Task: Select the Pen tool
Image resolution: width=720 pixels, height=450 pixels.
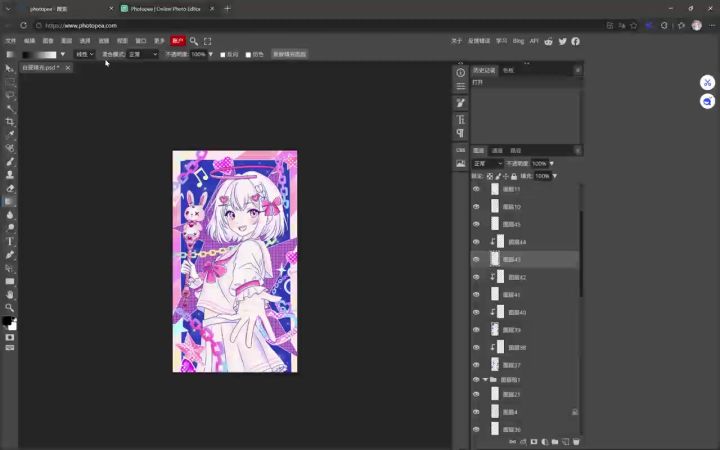Action: [x=9, y=254]
